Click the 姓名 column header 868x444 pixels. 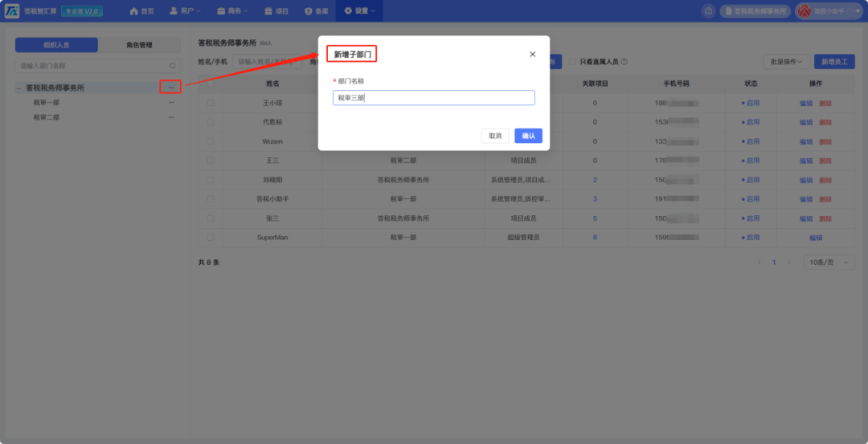tap(272, 84)
